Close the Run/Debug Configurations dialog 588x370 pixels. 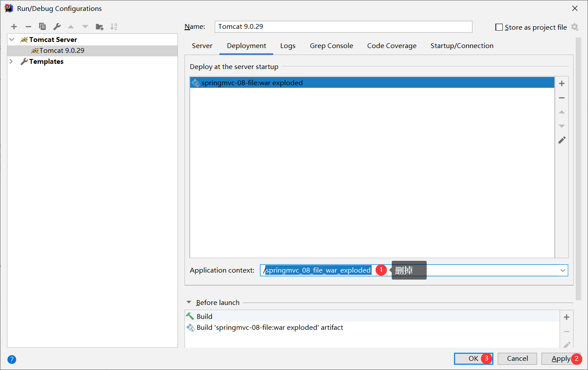click(575, 8)
